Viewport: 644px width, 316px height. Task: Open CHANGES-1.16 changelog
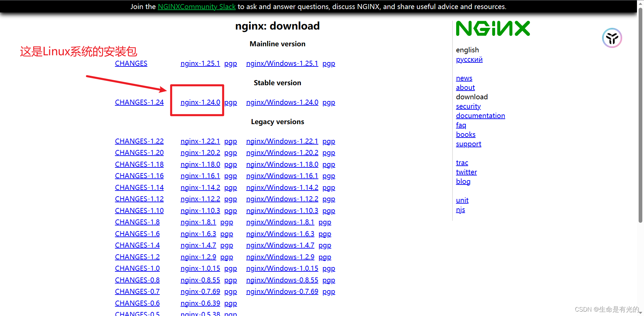point(139,176)
